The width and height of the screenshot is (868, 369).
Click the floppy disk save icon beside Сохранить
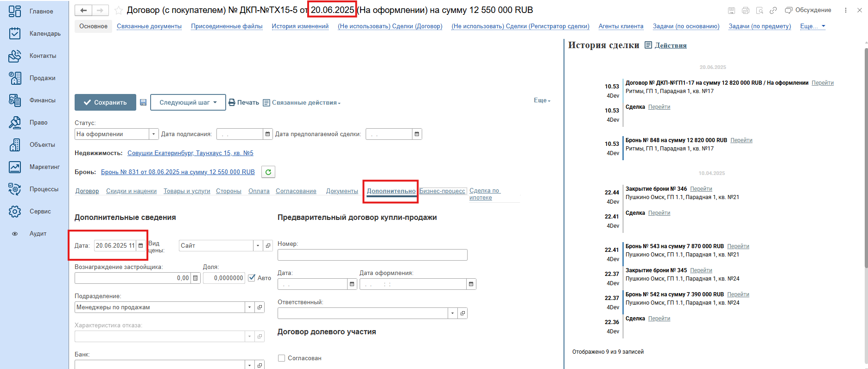coord(143,102)
